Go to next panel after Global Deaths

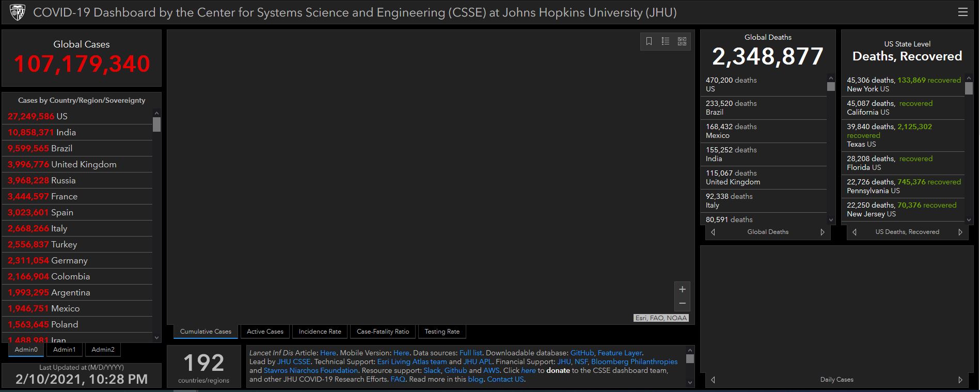823,232
